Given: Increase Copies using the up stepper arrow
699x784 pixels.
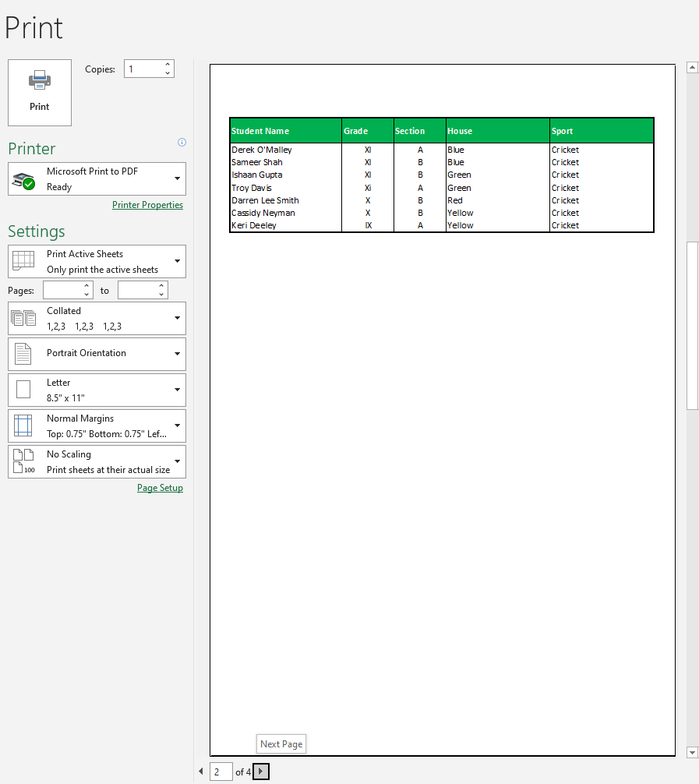Looking at the screenshot, I should (168, 64).
